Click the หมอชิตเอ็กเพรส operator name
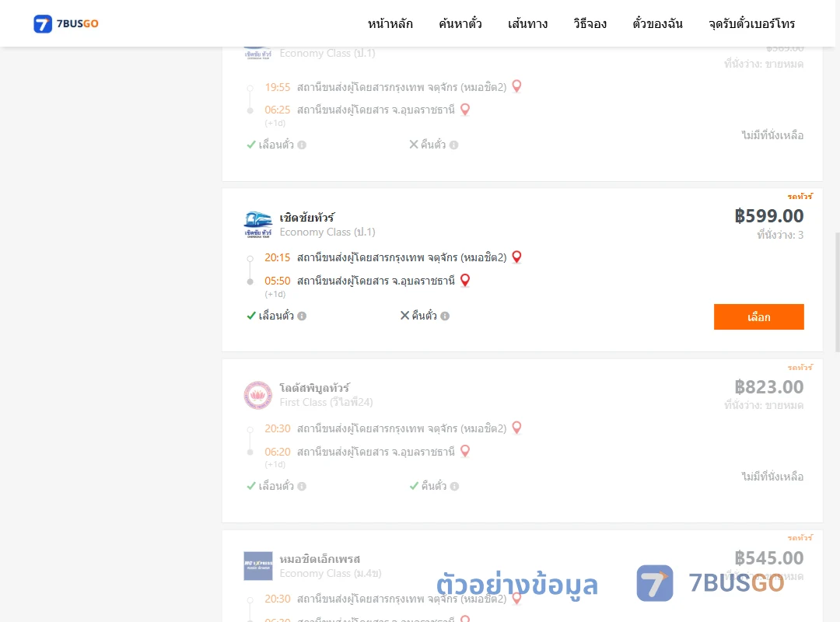840x622 pixels. (320, 559)
